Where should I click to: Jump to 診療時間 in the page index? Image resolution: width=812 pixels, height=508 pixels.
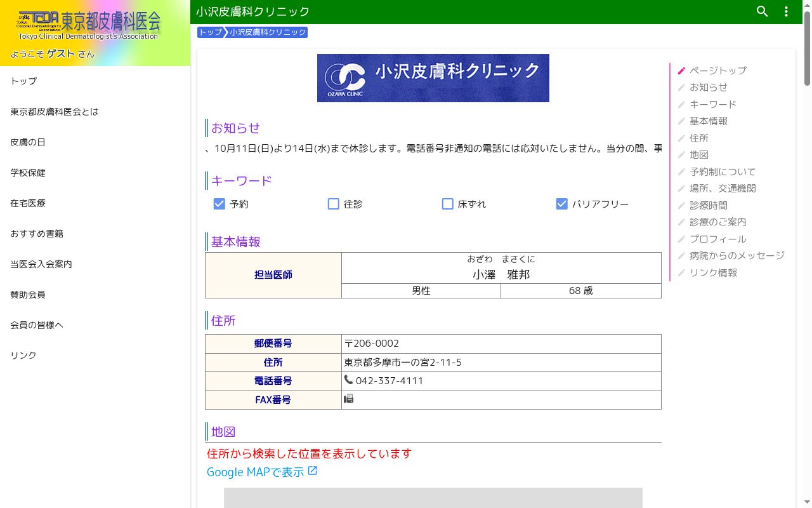point(709,205)
